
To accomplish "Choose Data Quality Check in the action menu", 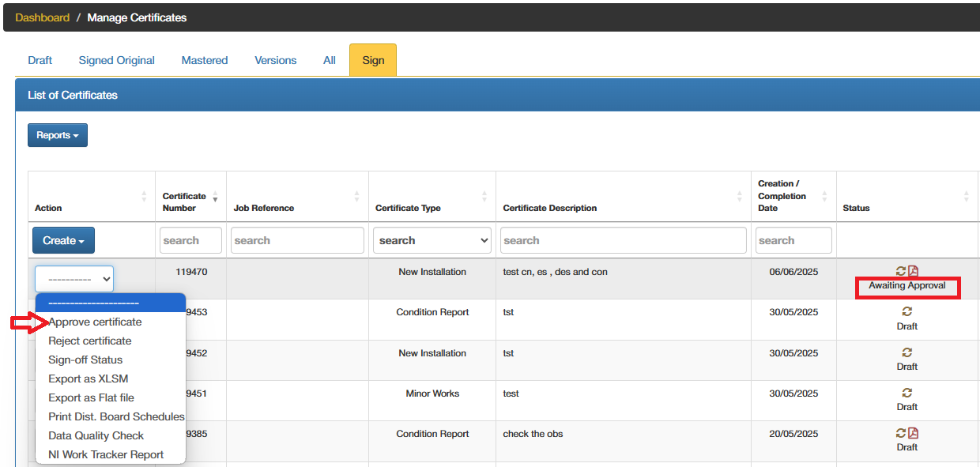I will (96, 435).
